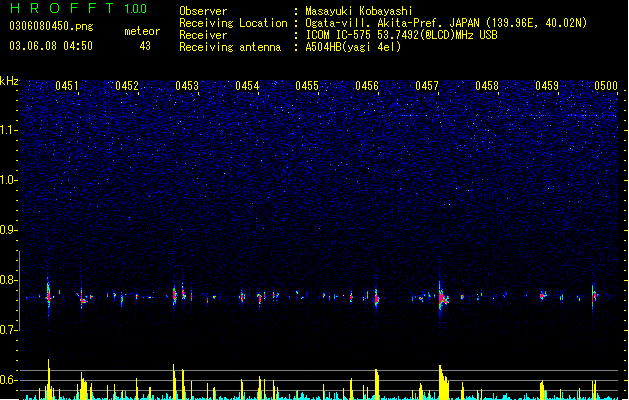Click the 0452 time marker

(x=127, y=86)
